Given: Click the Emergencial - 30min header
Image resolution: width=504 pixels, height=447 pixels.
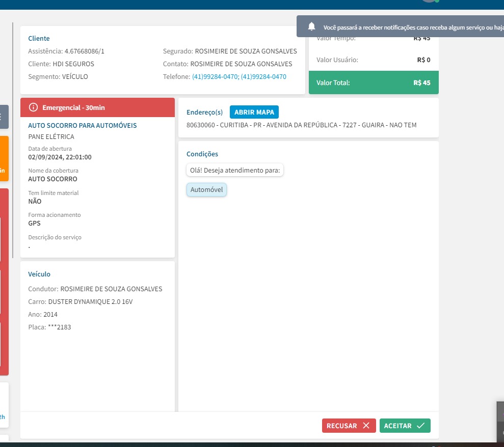Looking at the screenshot, I should [x=97, y=107].
